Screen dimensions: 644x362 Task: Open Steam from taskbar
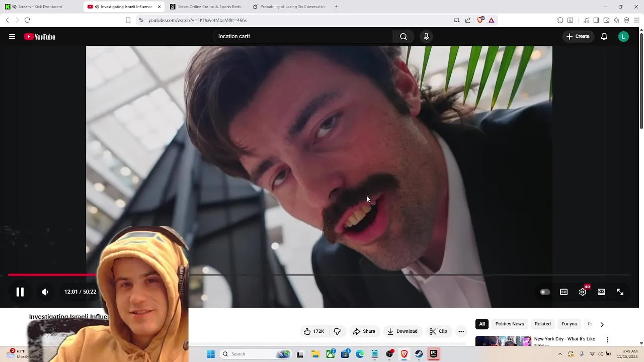[419, 354]
